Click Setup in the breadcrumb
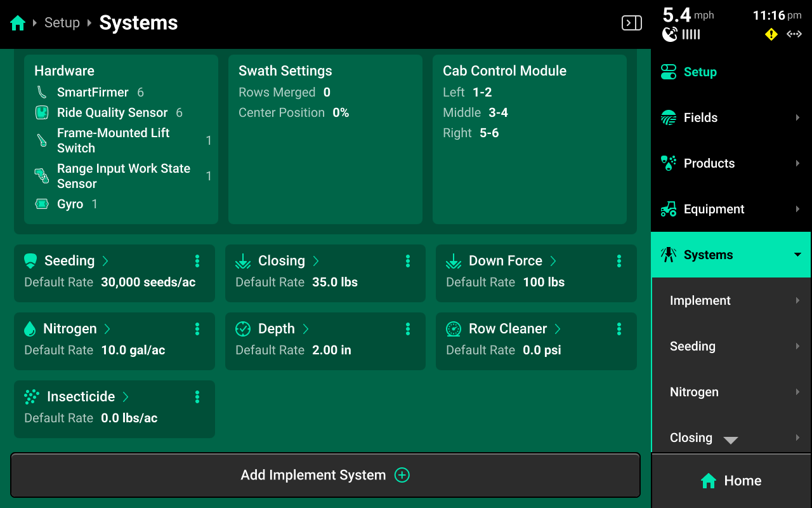812x508 pixels. tap(62, 23)
